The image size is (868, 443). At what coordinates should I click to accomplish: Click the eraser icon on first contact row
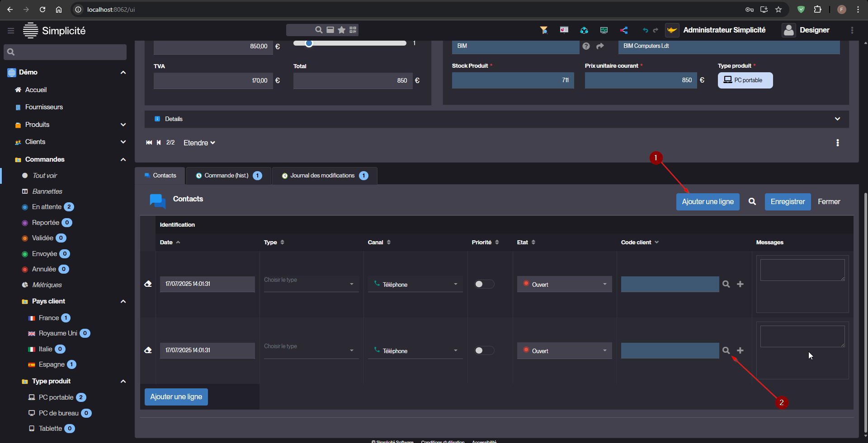148,284
